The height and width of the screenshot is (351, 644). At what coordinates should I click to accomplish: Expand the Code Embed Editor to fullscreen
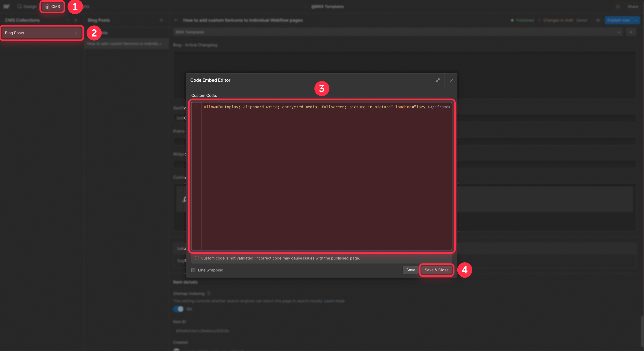438,80
